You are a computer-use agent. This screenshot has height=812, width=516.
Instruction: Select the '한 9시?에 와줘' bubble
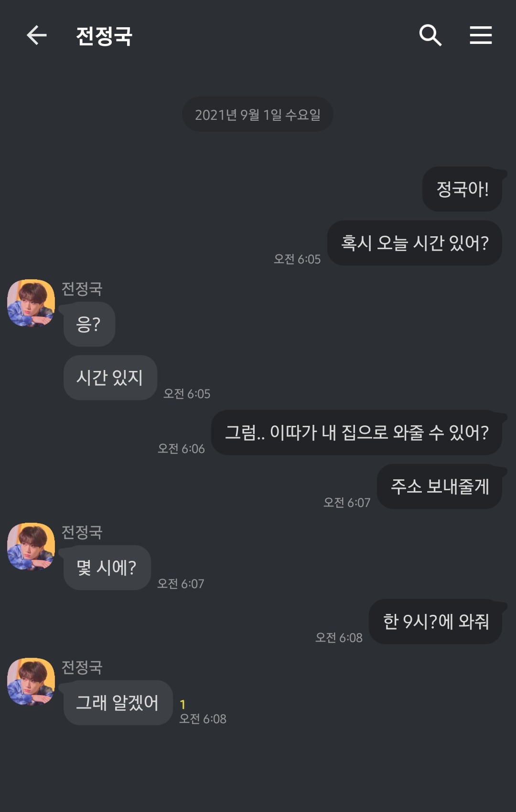pyautogui.click(x=436, y=622)
